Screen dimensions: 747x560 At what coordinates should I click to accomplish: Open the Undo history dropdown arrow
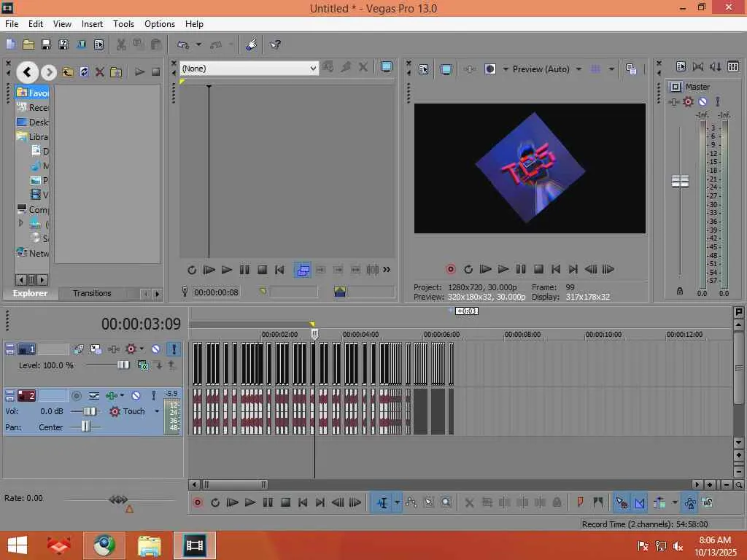point(198,44)
